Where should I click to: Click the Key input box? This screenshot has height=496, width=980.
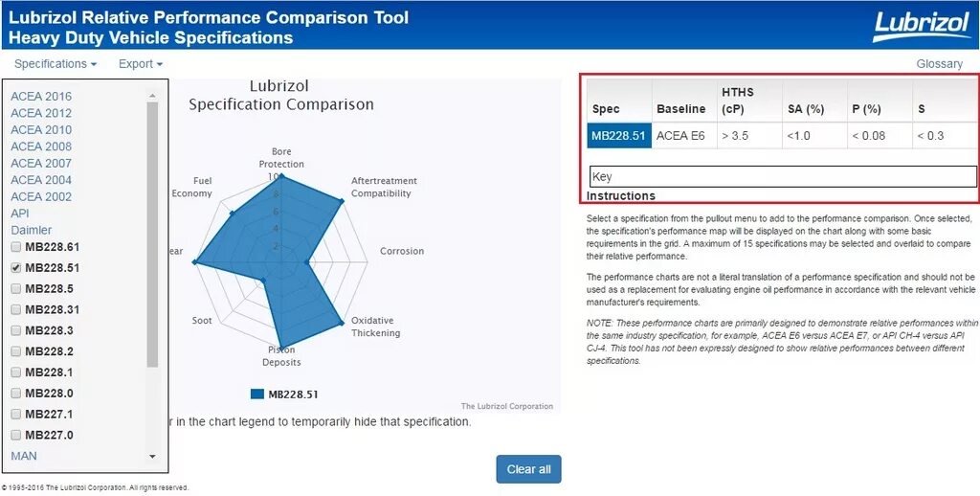(783, 176)
